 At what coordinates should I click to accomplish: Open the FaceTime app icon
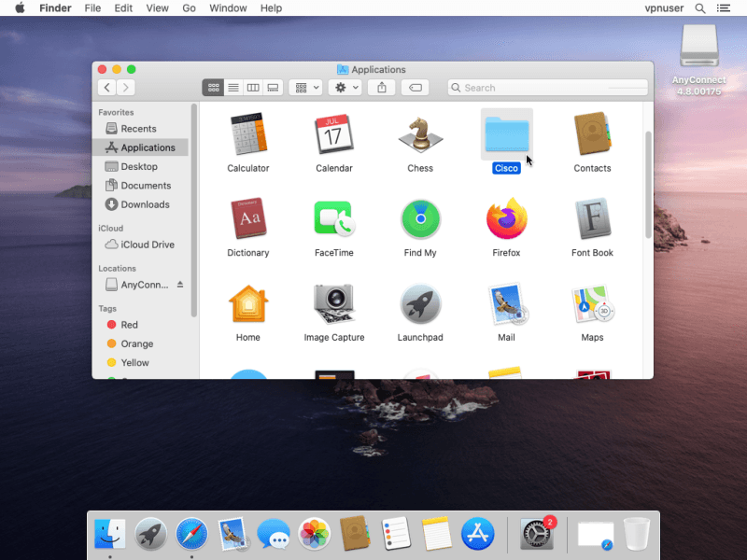pyautogui.click(x=334, y=220)
